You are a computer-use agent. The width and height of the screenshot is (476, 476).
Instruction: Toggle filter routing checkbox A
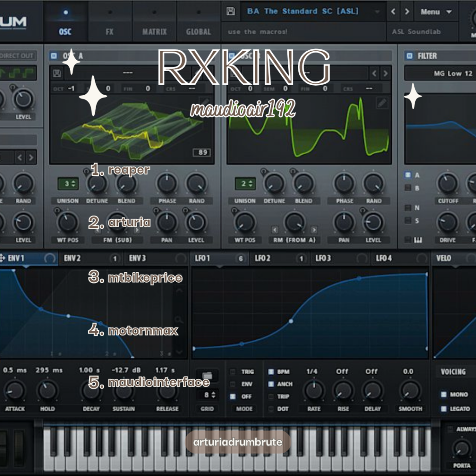408,175
